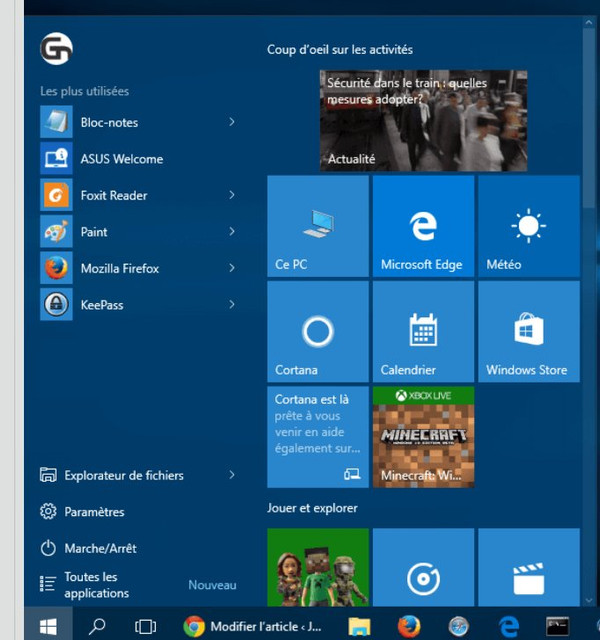This screenshot has width=600, height=640.
Task: Open the user account avatar
Action: click(x=56, y=49)
